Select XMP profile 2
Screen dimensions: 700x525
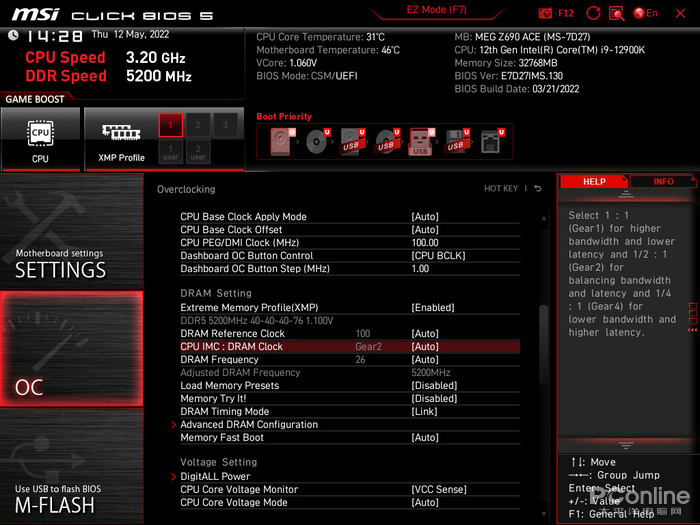[198, 125]
